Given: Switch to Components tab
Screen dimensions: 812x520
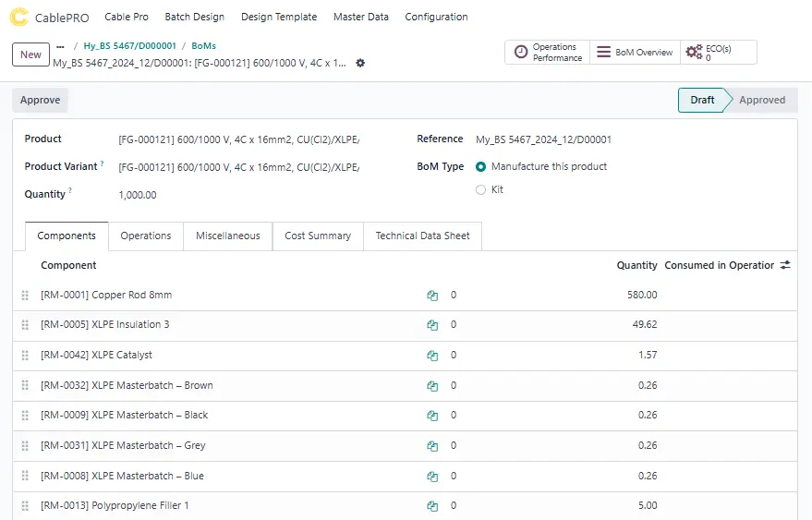Looking at the screenshot, I should (x=67, y=236).
